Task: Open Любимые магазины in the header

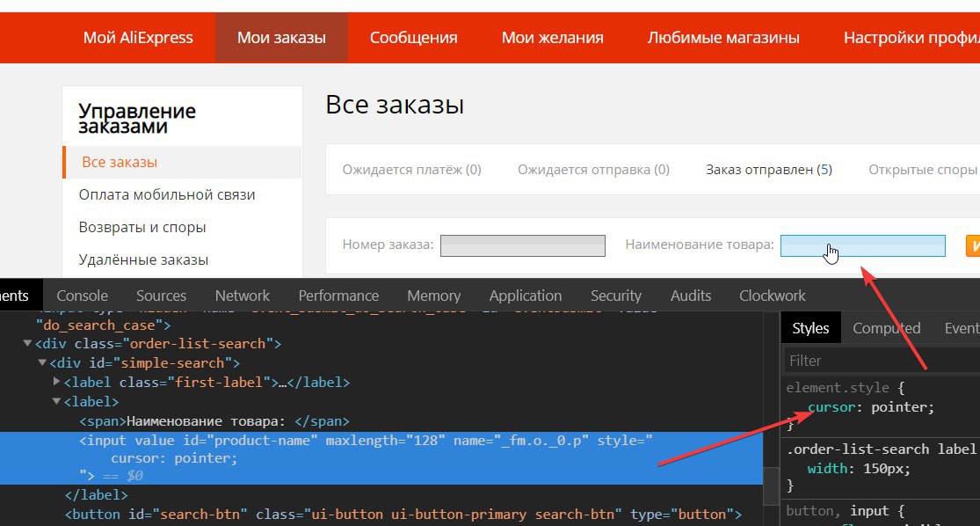Action: [x=723, y=38]
